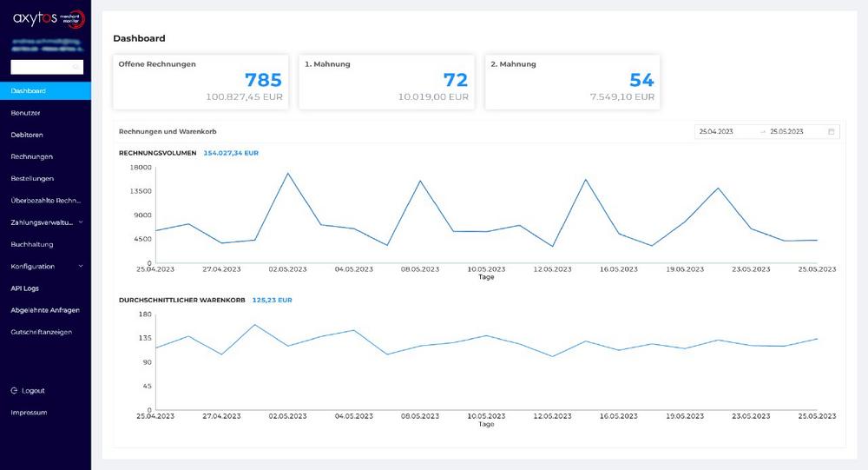Open Rechnungen in the sidebar
The image size is (868, 470).
[x=31, y=157]
